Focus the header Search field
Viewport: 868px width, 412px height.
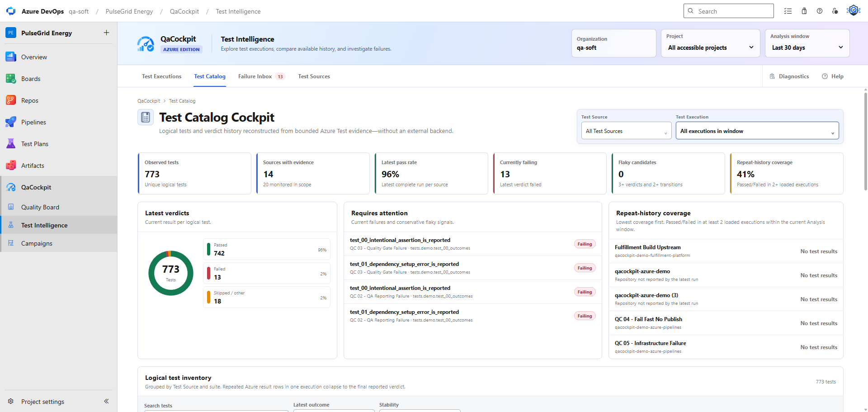729,11
